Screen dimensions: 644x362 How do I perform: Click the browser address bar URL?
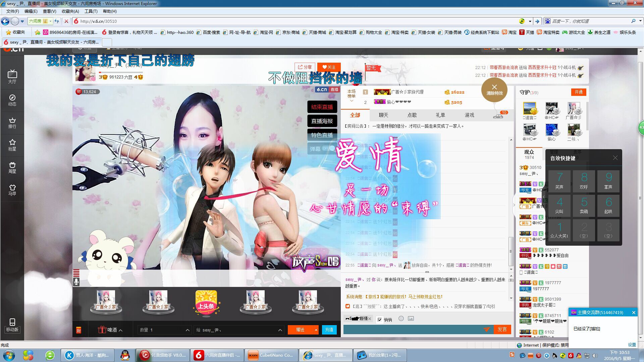(x=99, y=21)
